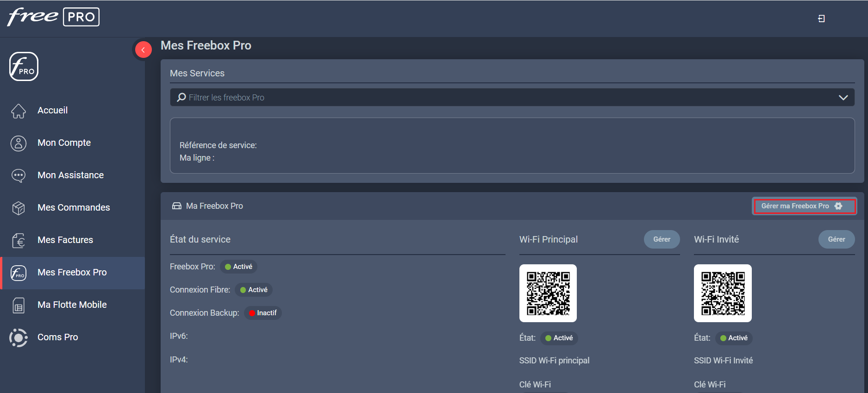This screenshot has height=393, width=868.
Task: Click the Wi-Fi Invité QR code
Action: point(723,293)
